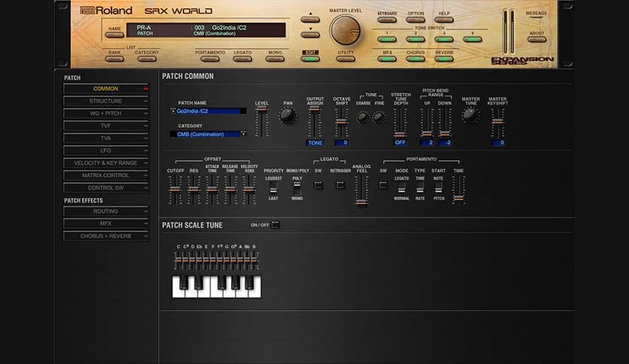Open the Keyboard panel button
The image size is (629, 364).
387,20
